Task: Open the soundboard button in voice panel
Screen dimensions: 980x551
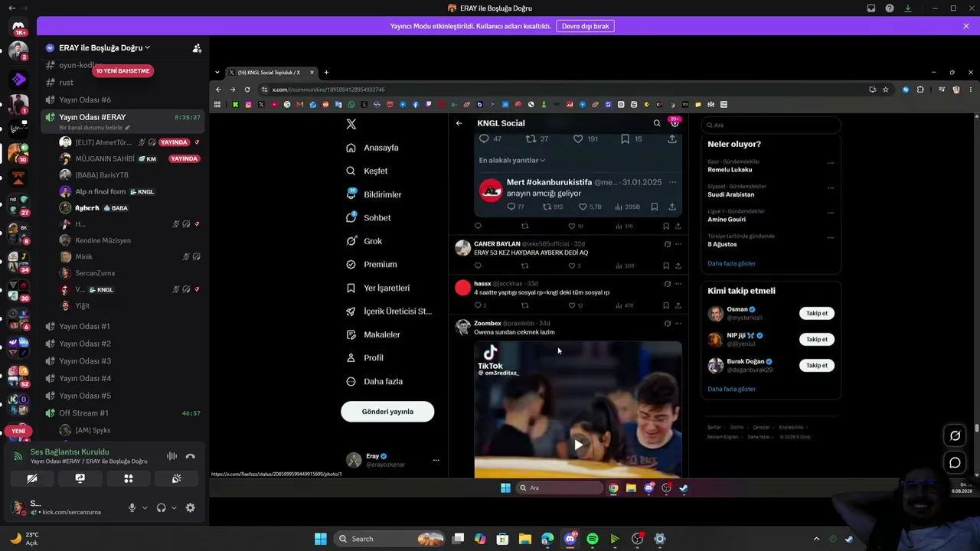Action: pos(176,478)
